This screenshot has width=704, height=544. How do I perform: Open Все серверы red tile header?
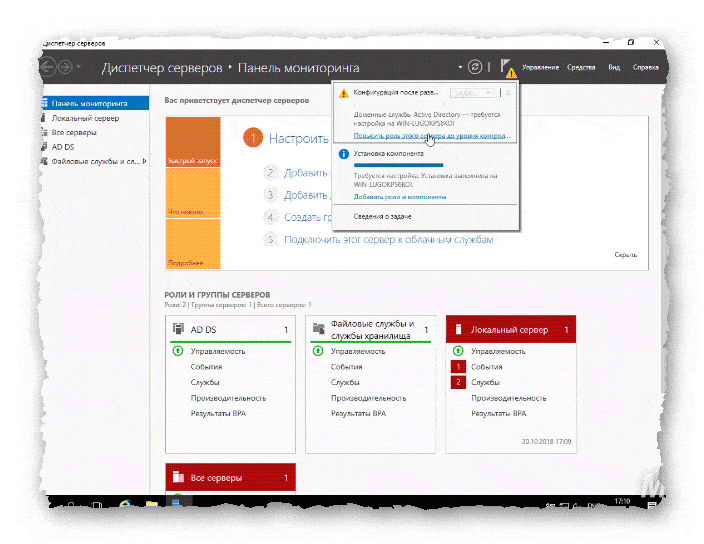pos(231,478)
